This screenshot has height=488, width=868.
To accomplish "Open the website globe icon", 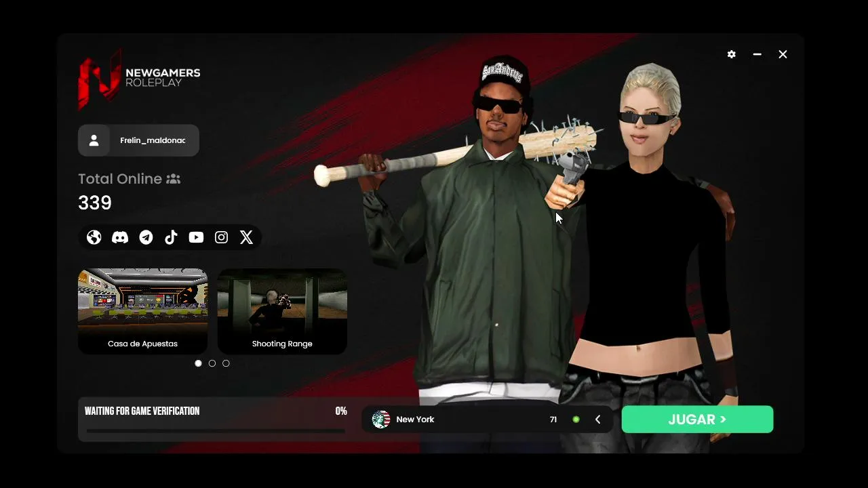I will 94,237.
